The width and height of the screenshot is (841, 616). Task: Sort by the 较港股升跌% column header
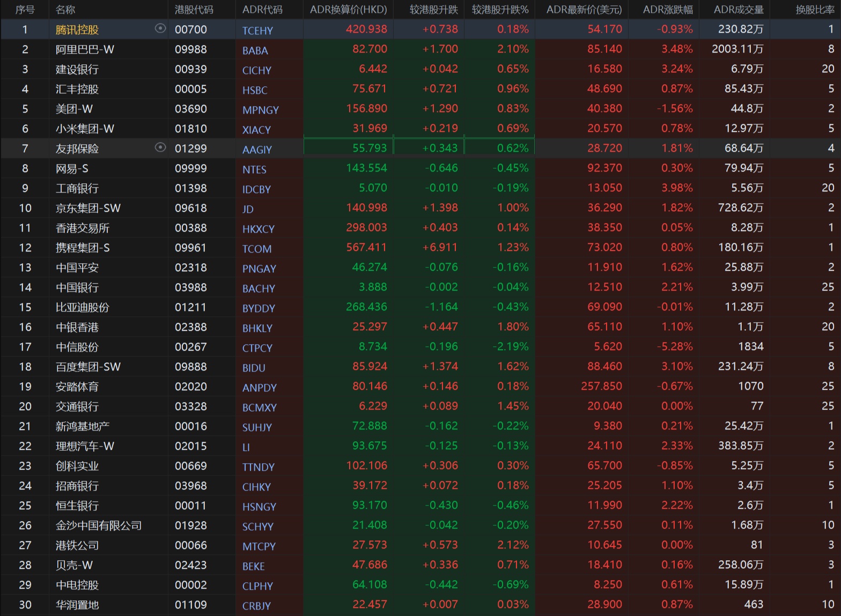[500, 10]
